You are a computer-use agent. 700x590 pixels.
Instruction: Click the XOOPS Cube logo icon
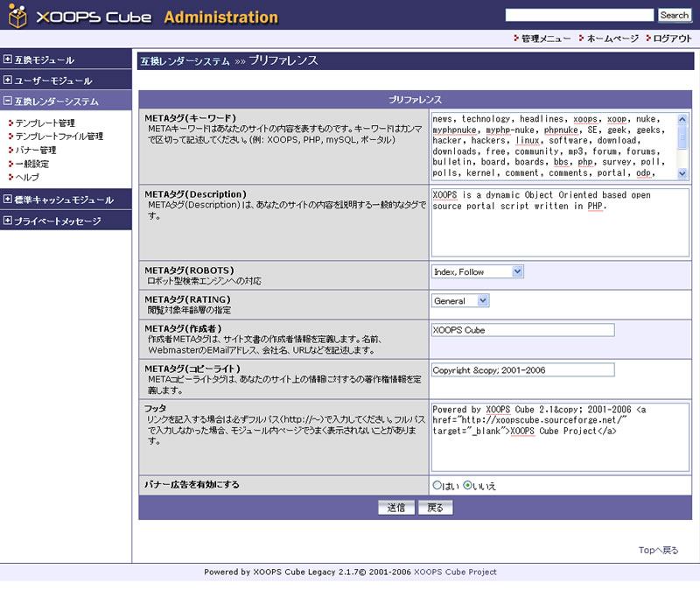(x=17, y=16)
